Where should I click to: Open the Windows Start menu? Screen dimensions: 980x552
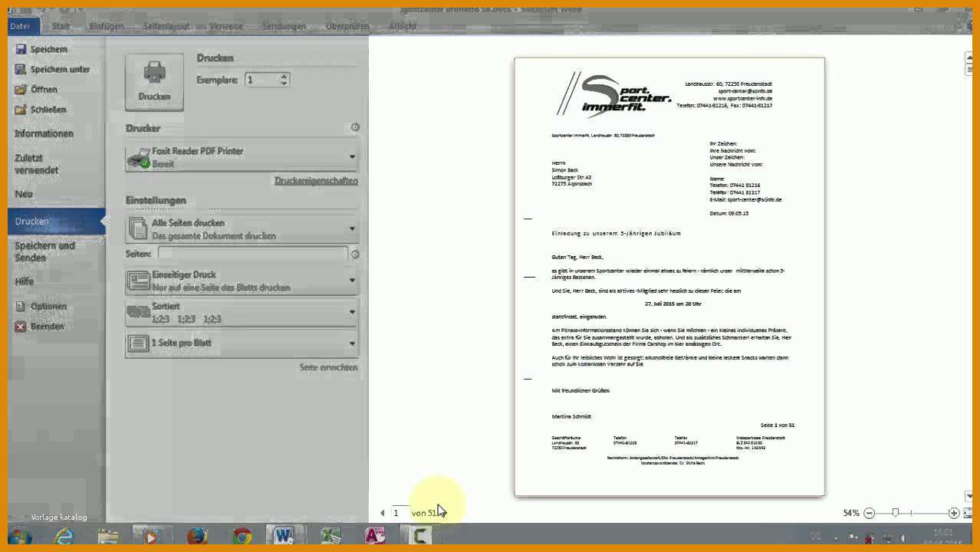[21, 536]
